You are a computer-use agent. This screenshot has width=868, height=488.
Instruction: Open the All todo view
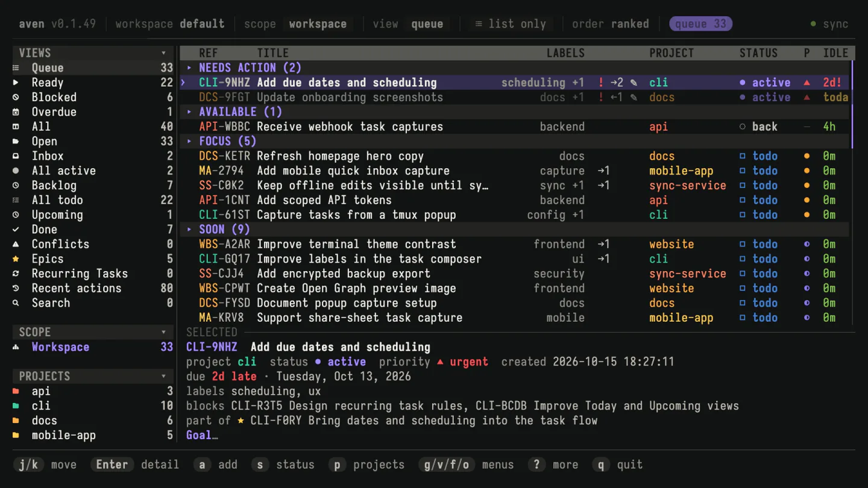click(x=93, y=200)
